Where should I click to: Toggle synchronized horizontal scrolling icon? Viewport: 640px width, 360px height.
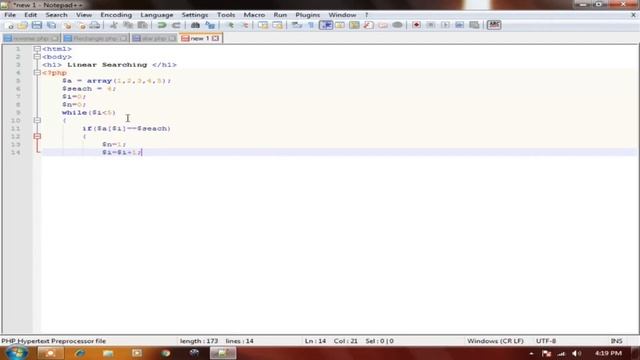tap(278, 25)
